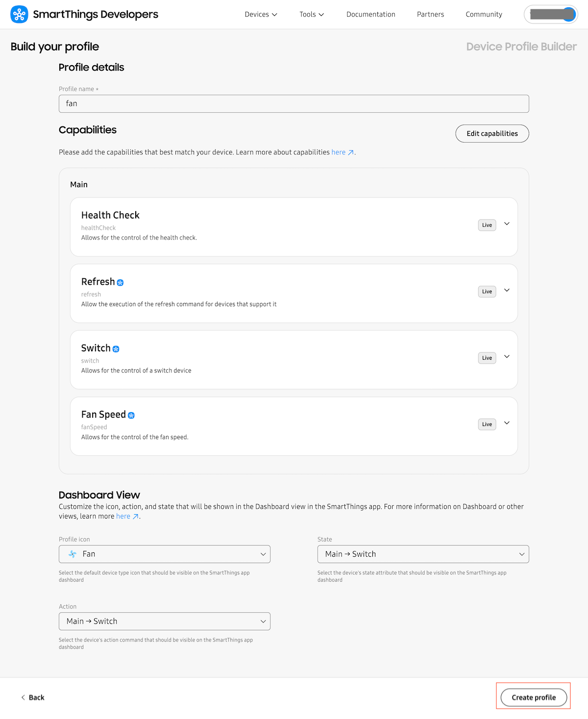Expand the Refresh capability card
Viewport: 588px width, 719px height.
tap(507, 290)
